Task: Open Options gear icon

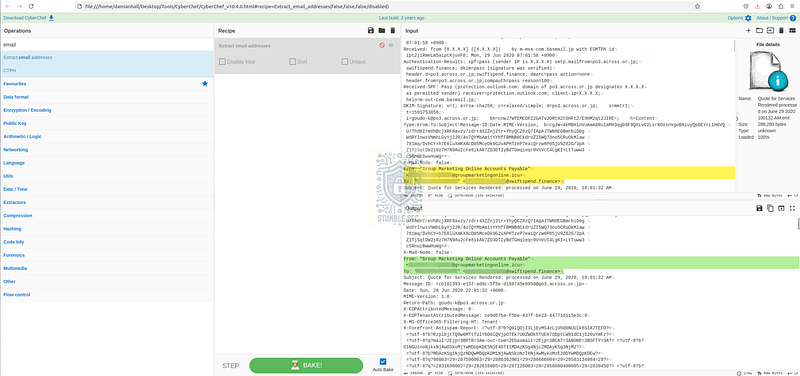Action: [748, 18]
